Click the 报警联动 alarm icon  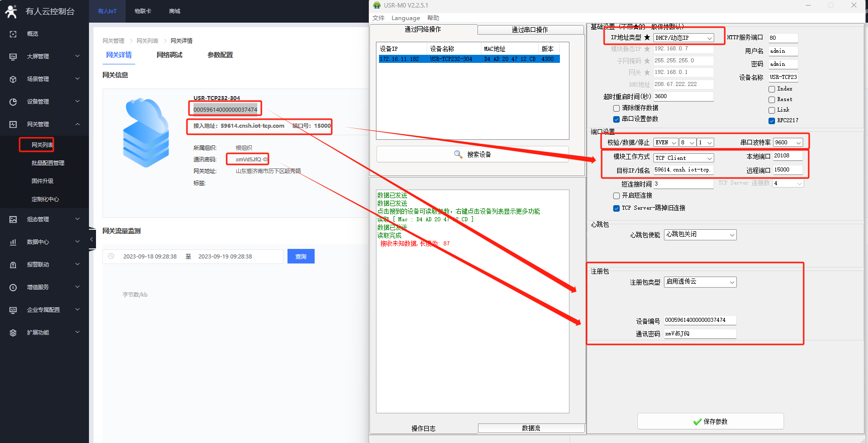coord(13,264)
